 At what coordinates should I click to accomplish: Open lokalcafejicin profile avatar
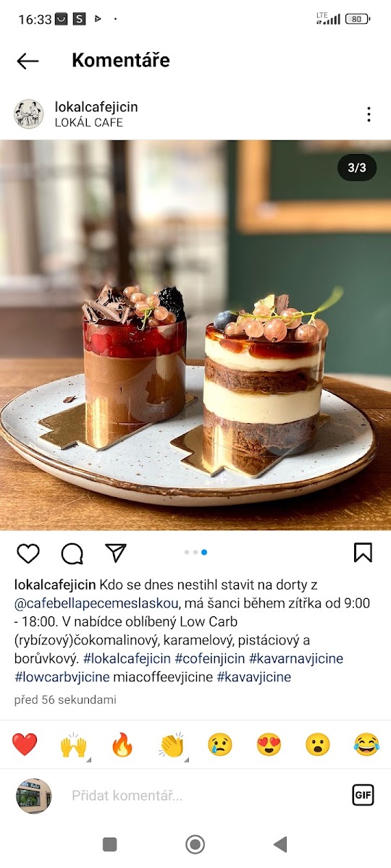coord(29,114)
